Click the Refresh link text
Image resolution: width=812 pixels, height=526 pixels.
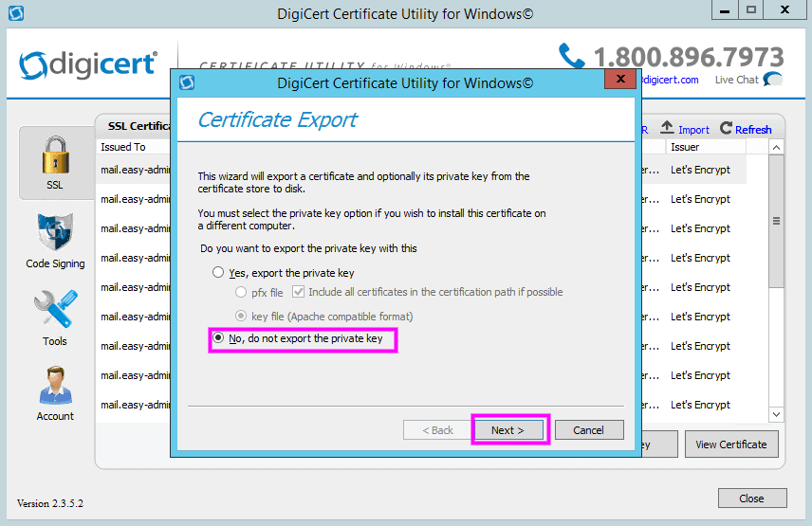753,130
